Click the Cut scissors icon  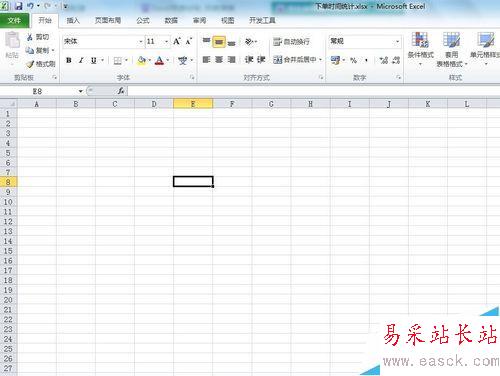[30, 37]
